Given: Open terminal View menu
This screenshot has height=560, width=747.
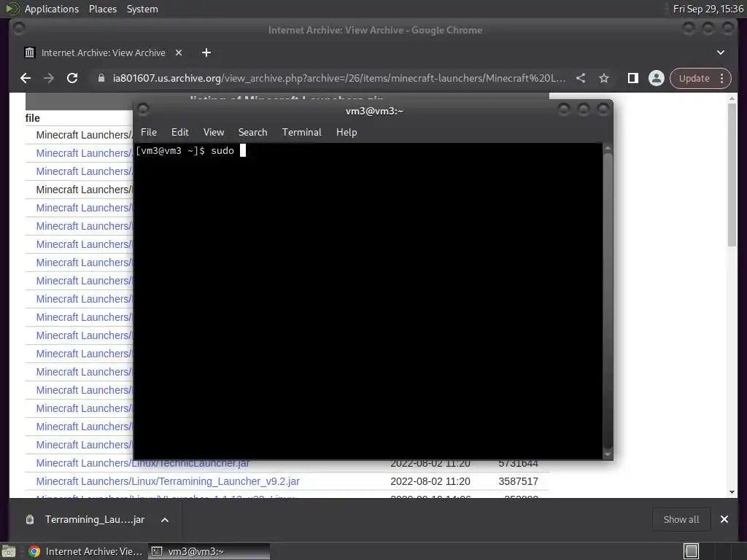Looking at the screenshot, I should (x=214, y=132).
